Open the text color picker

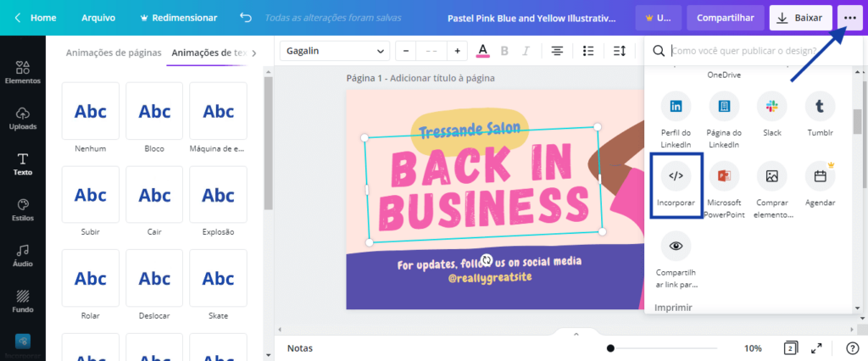pyautogui.click(x=482, y=51)
